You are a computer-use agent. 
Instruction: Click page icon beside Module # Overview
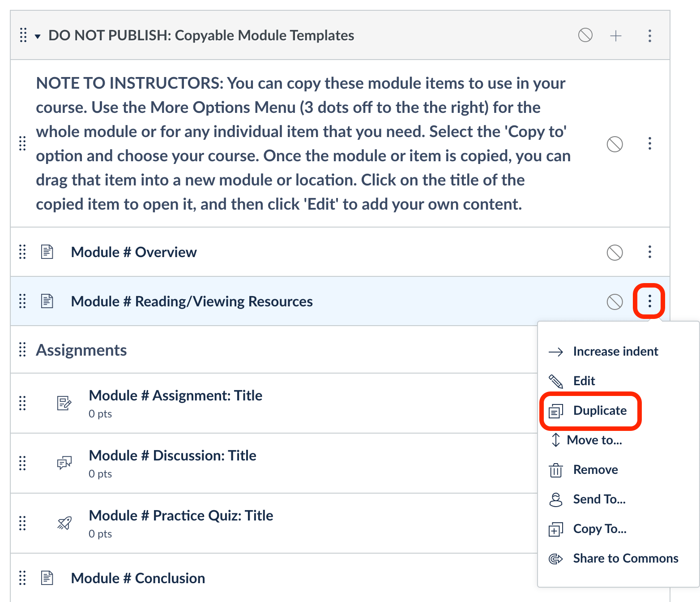point(47,252)
